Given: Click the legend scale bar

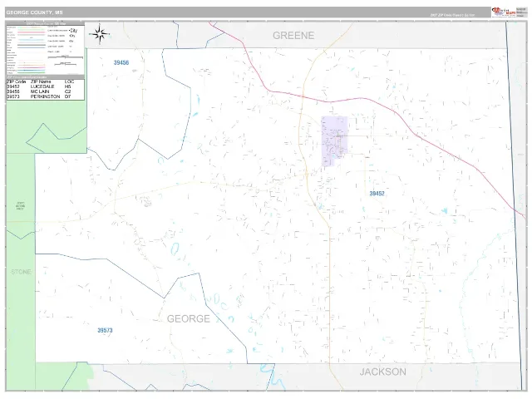Looking at the screenshot, I should tap(65, 57).
